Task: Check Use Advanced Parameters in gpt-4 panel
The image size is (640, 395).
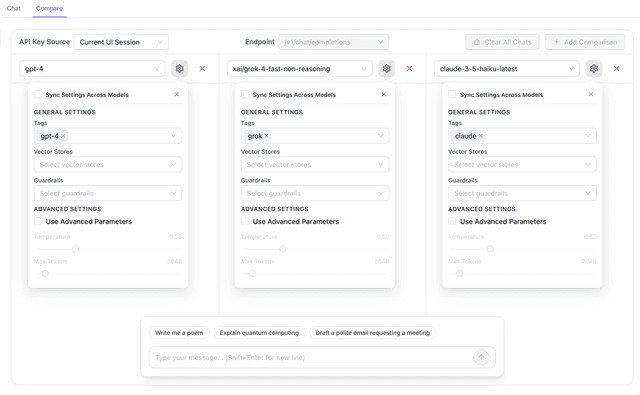Action: [x=38, y=221]
